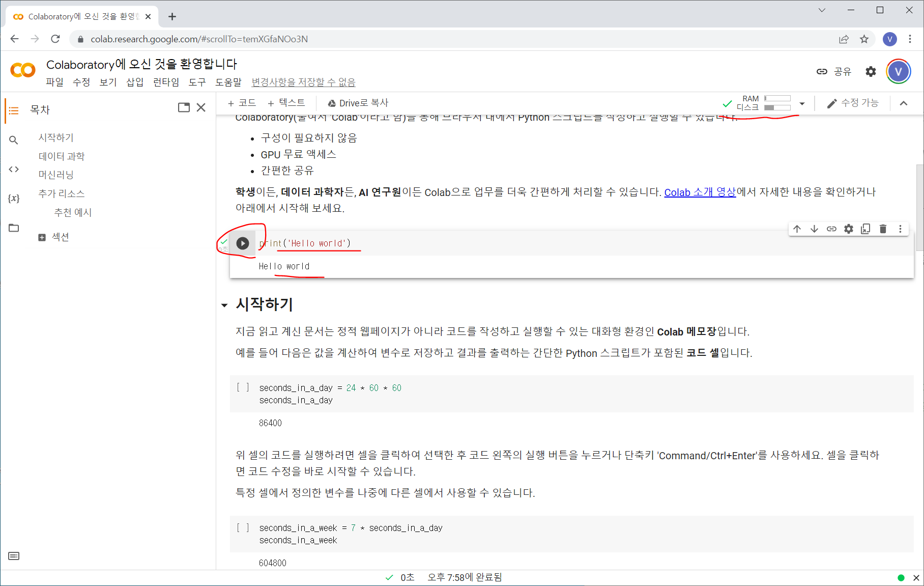
Task: Open the 삽입 menu
Action: tap(135, 82)
